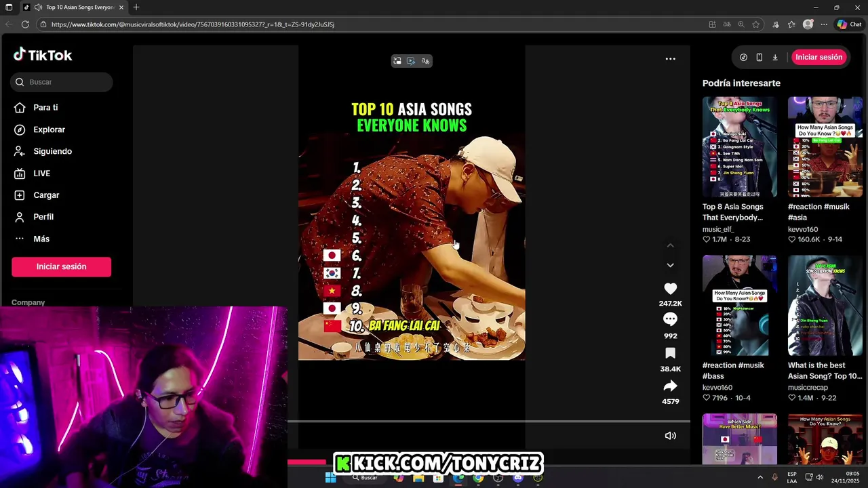Click the address bar translate icon

pyautogui.click(x=727, y=24)
